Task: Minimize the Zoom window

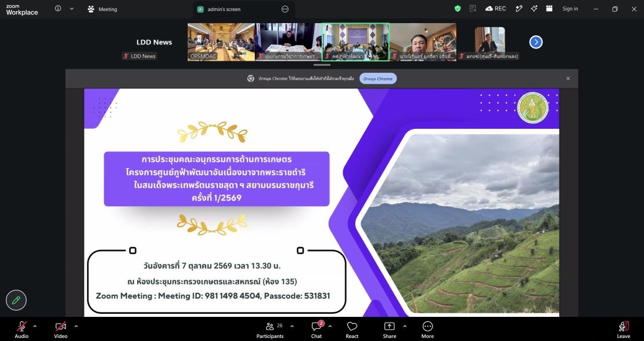Action: (x=596, y=9)
